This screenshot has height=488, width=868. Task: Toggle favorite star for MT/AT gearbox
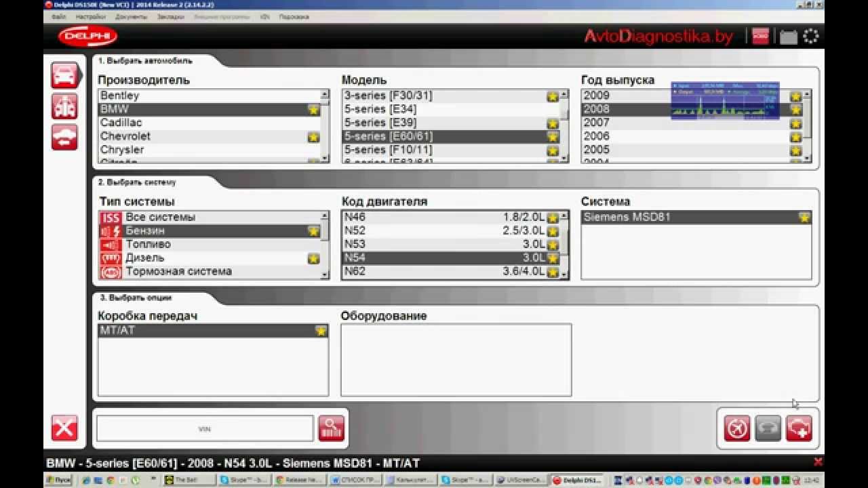click(x=321, y=331)
